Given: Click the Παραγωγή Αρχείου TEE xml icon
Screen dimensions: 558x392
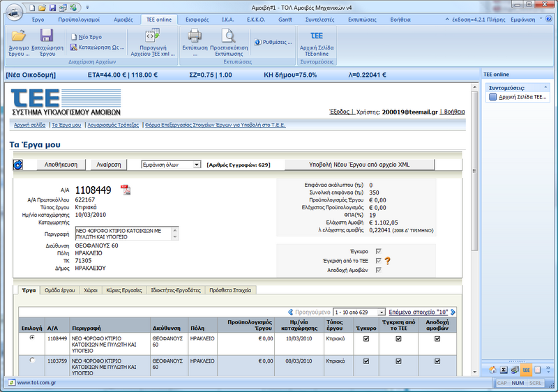Looking at the screenshot, I should pos(153,36).
